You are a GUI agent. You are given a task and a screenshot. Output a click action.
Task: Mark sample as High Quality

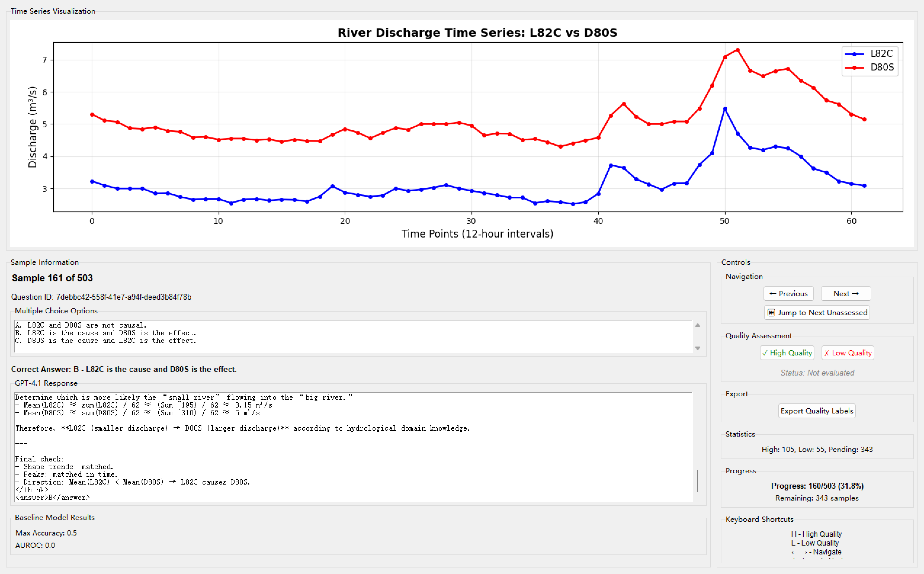click(787, 353)
